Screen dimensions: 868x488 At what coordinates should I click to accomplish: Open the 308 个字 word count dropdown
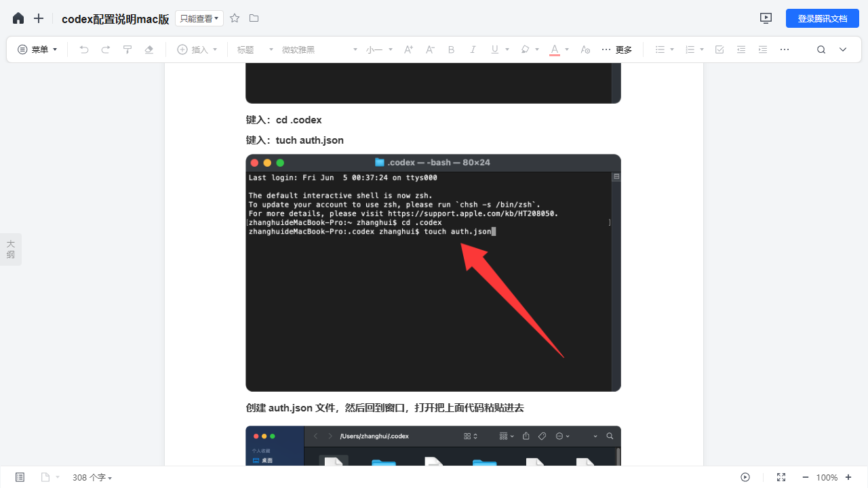pyautogui.click(x=92, y=477)
